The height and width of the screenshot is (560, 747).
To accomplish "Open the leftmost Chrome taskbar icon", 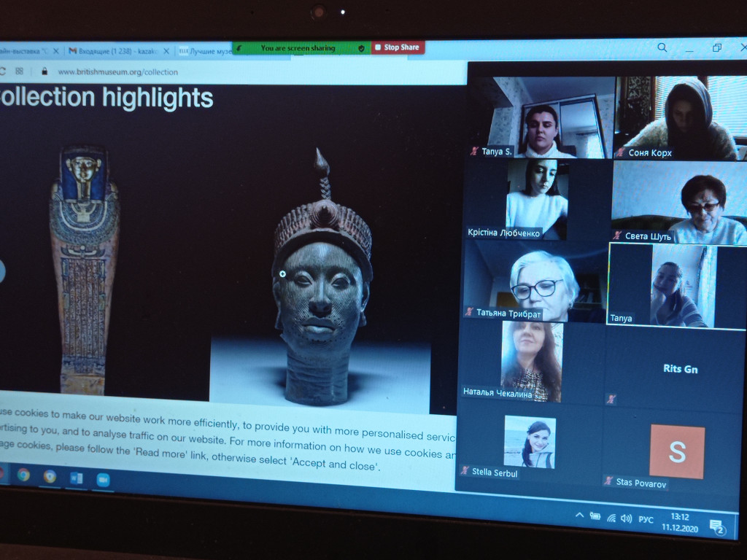I will click(23, 474).
